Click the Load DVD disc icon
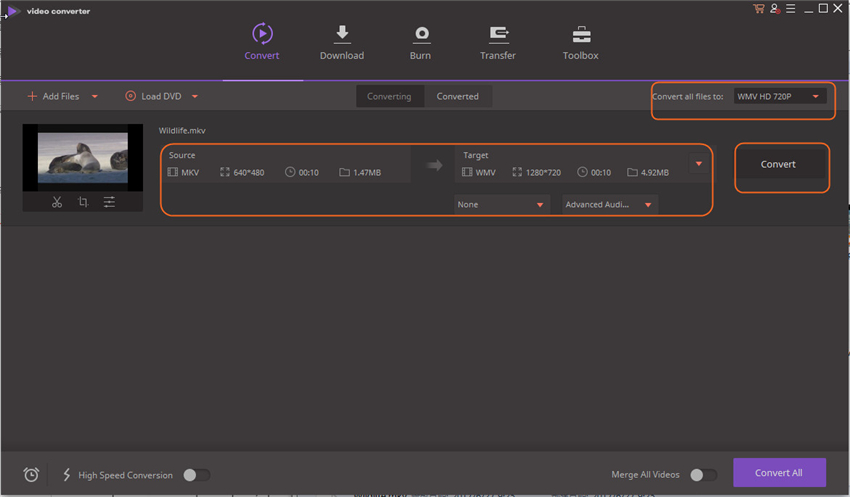 click(131, 96)
